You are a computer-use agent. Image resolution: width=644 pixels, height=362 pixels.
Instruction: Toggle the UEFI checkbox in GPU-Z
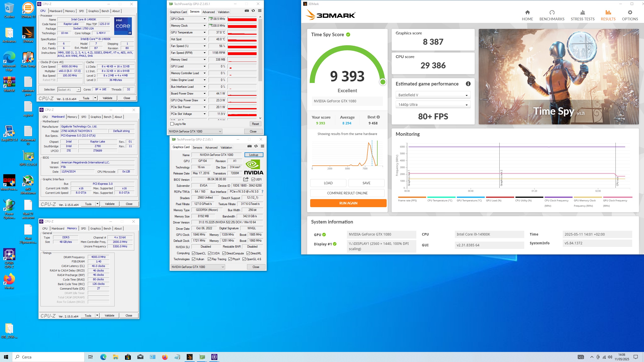coord(253,179)
